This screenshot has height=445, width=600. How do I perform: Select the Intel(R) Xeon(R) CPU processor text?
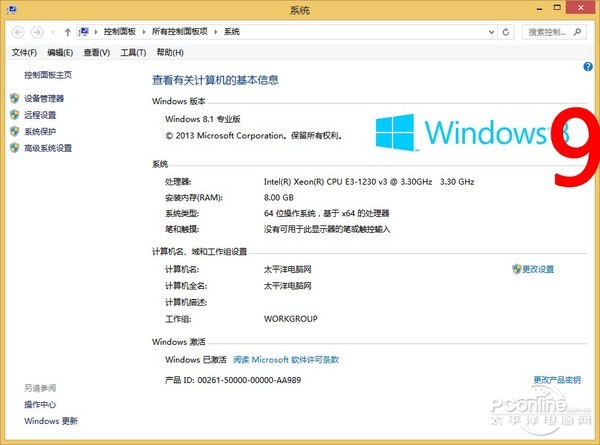pyautogui.click(x=369, y=182)
